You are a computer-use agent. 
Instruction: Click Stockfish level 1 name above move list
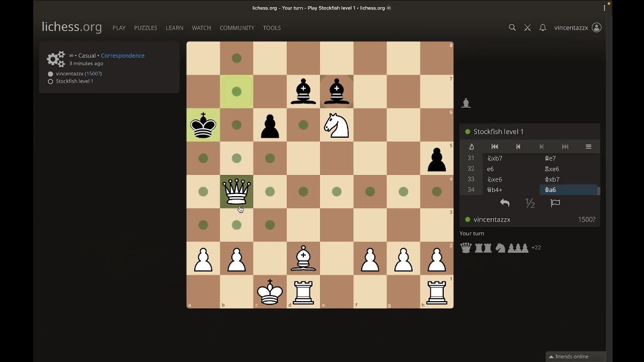pyautogui.click(x=499, y=132)
